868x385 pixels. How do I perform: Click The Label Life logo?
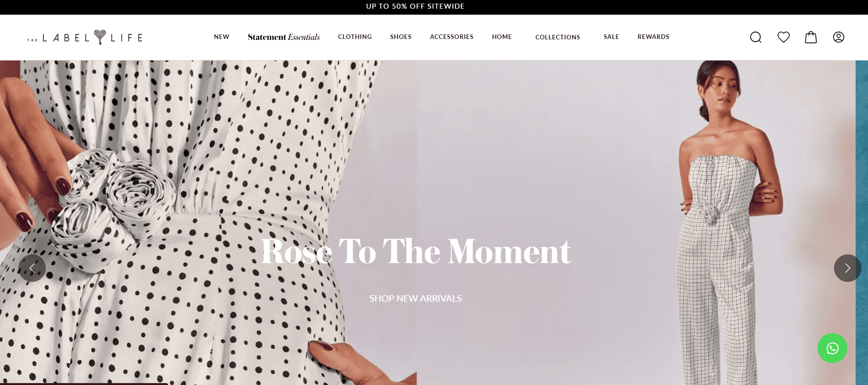pyautogui.click(x=85, y=37)
